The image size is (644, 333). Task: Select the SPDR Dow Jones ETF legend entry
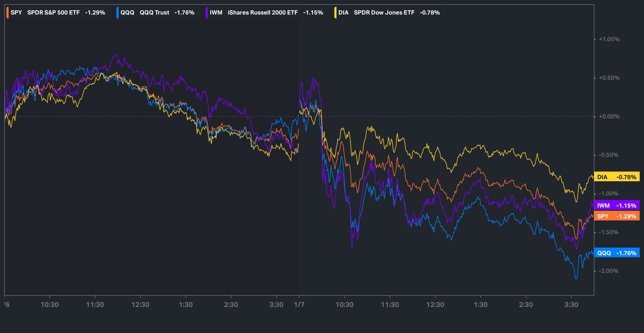[x=384, y=13]
